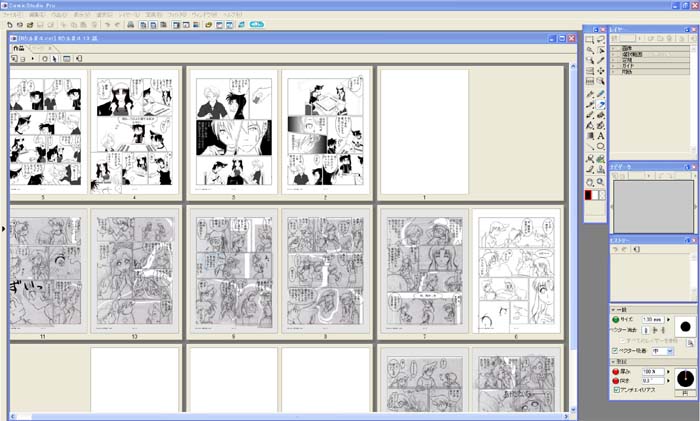Select the gradient tool

[x=590, y=136]
